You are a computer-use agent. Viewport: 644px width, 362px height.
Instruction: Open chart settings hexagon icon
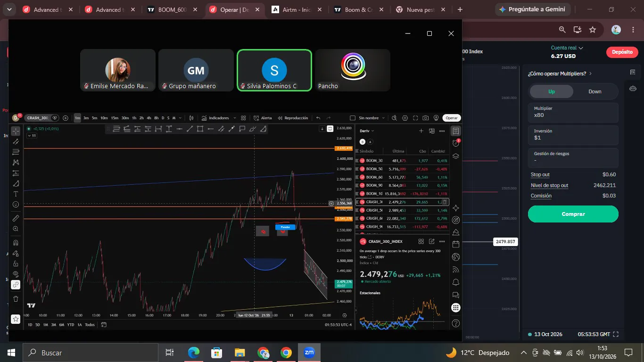(x=405, y=118)
